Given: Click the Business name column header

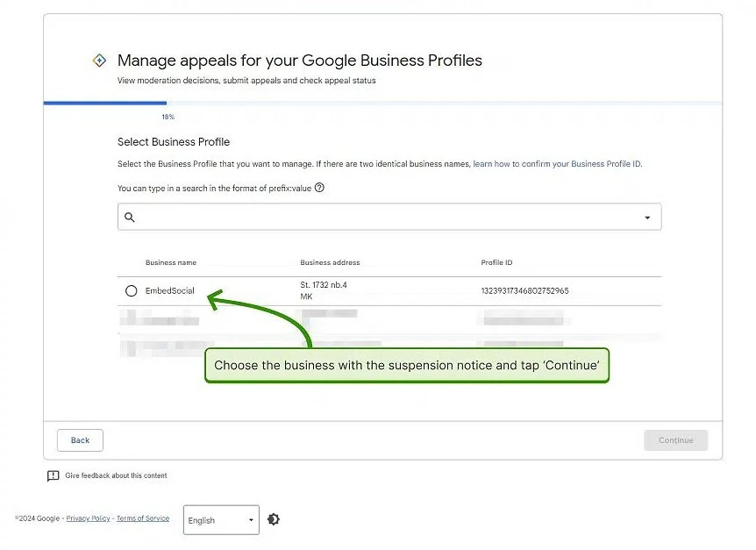Looking at the screenshot, I should [x=171, y=262].
